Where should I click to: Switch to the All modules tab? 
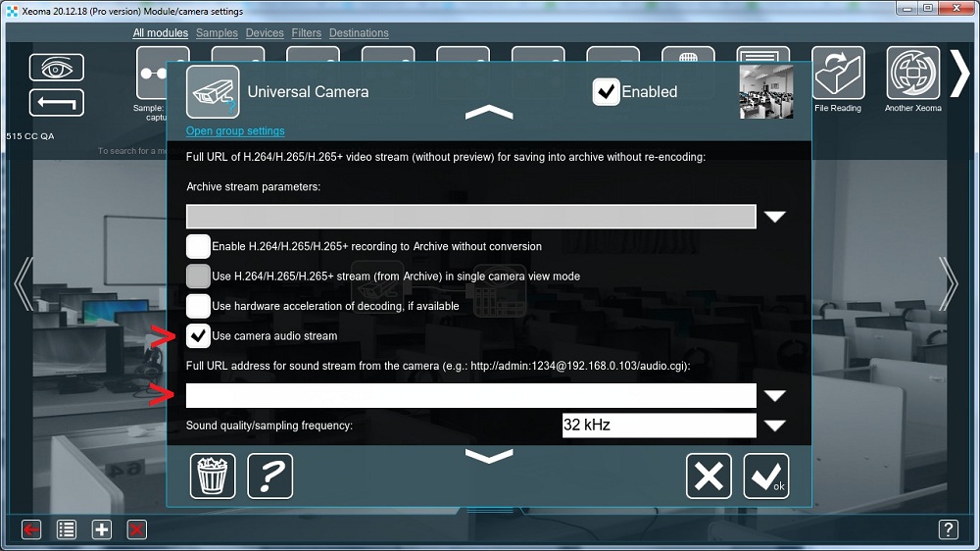pos(160,33)
